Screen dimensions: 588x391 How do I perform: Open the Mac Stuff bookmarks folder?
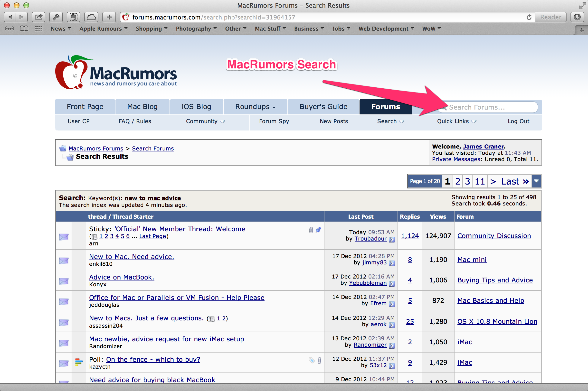tap(270, 29)
